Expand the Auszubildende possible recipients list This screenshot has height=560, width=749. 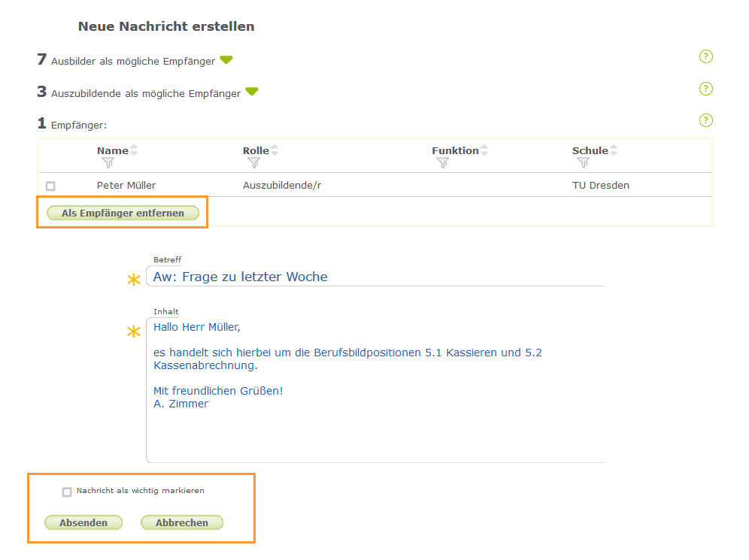pyautogui.click(x=252, y=92)
